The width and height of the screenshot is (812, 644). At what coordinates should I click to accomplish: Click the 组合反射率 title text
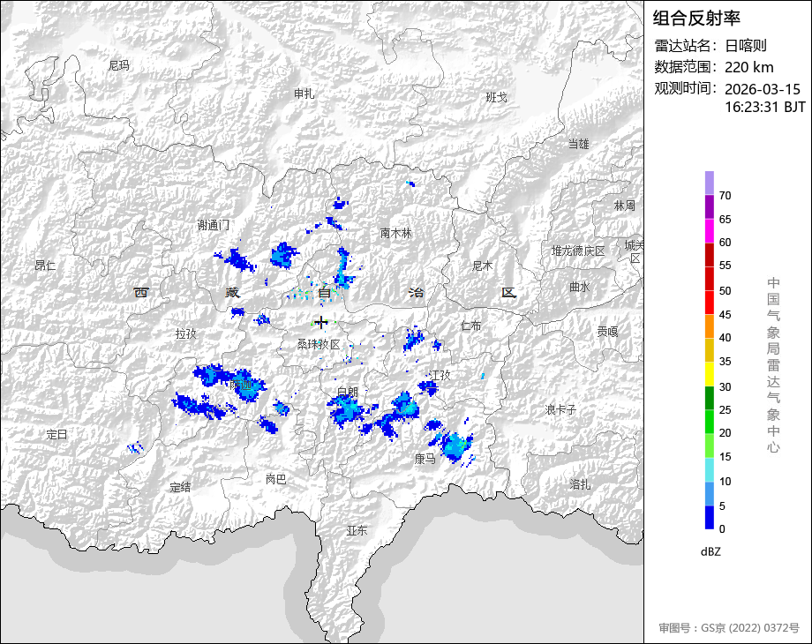(696, 19)
